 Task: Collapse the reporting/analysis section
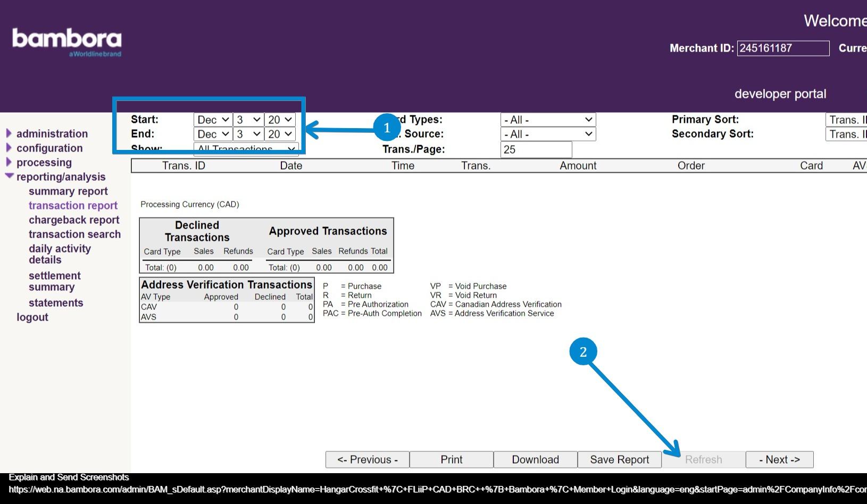(9, 177)
